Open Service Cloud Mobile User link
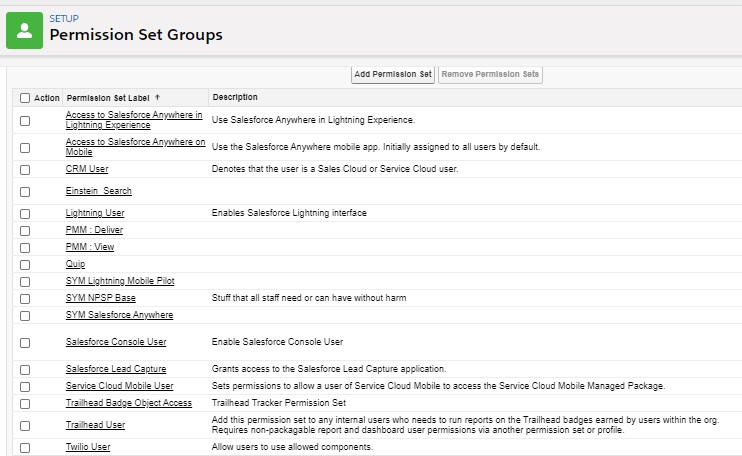 [x=120, y=386]
